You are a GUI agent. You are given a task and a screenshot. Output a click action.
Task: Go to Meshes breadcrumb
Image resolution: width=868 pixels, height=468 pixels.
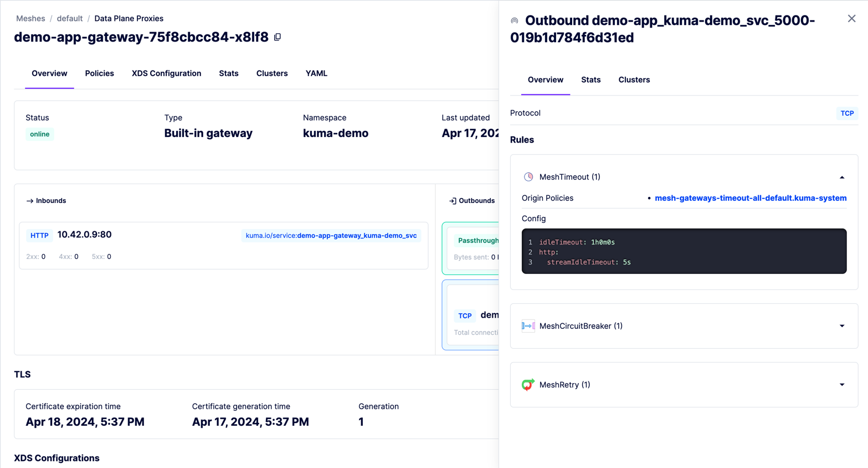tap(30, 18)
